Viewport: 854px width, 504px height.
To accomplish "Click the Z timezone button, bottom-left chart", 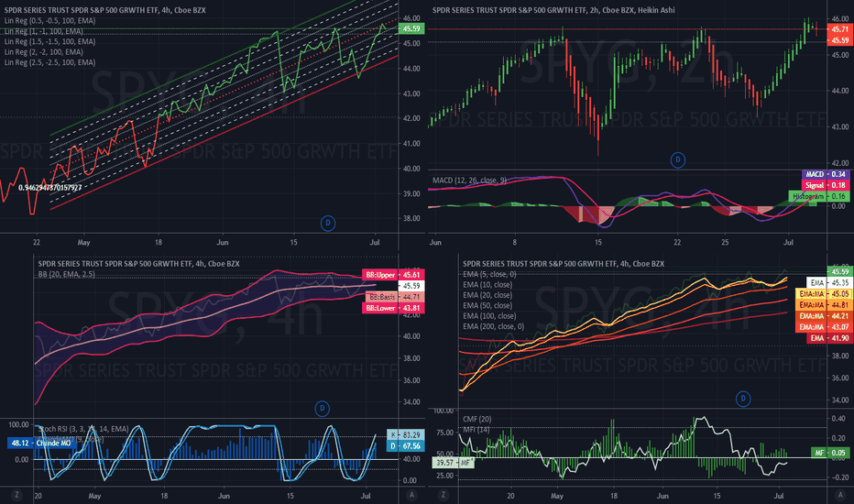I will click(x=16, y=495).
